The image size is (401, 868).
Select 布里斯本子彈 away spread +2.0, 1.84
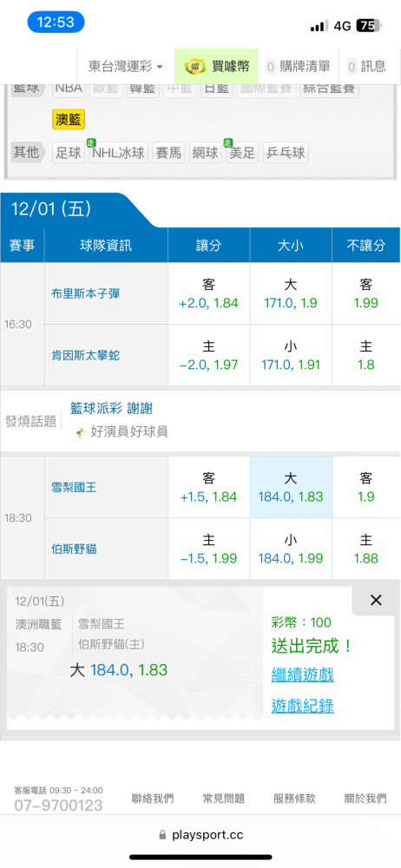point(209,294)
